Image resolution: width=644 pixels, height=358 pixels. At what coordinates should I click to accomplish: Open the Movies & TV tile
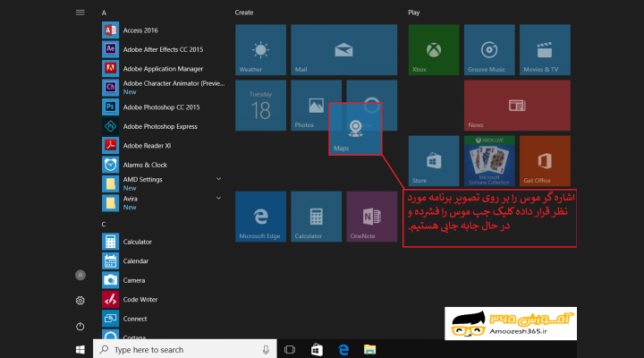(x=545, y=50)
